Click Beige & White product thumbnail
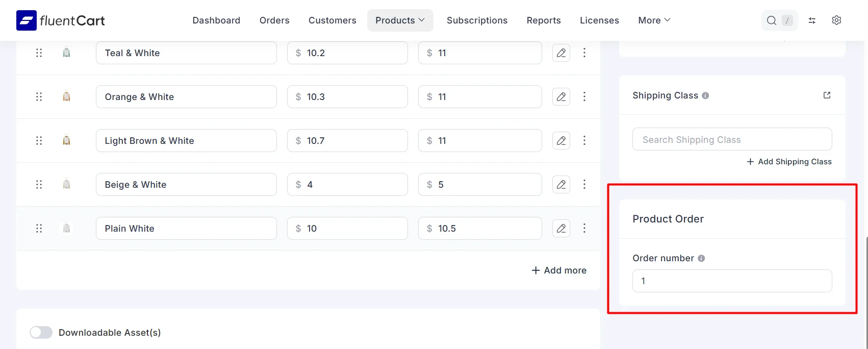Image resolution: width=868 pixels, height=349 pixels. point(66,185)
